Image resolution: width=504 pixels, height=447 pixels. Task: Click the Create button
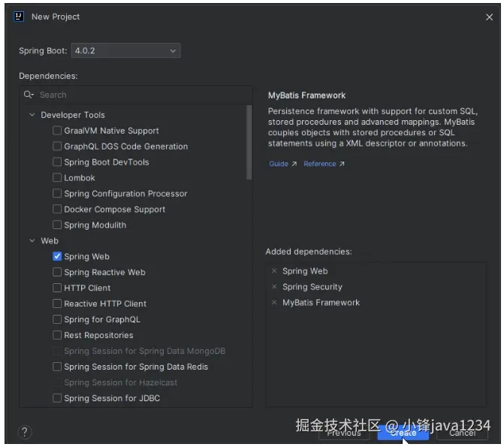tap(403, 433)
